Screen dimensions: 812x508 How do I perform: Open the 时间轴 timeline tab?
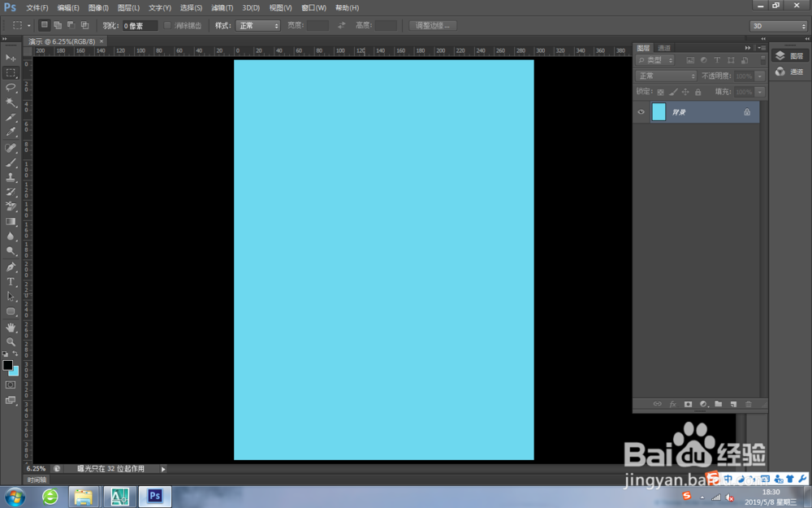tap(37, 480)
